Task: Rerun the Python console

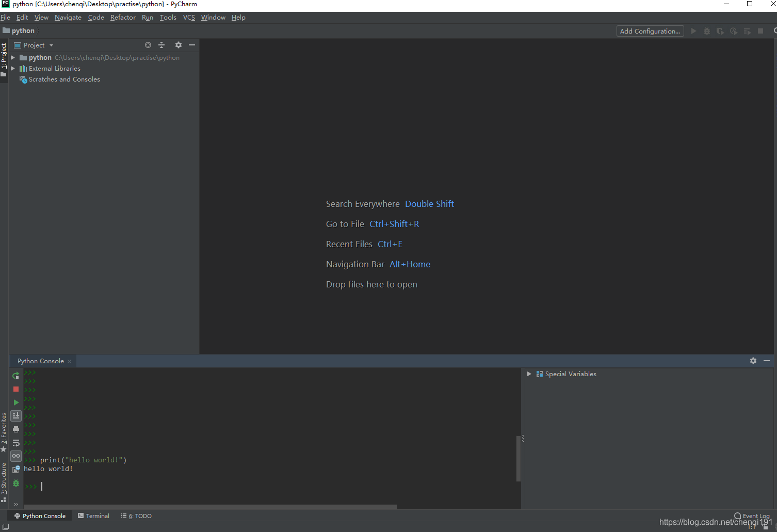Action: (16, 376)
